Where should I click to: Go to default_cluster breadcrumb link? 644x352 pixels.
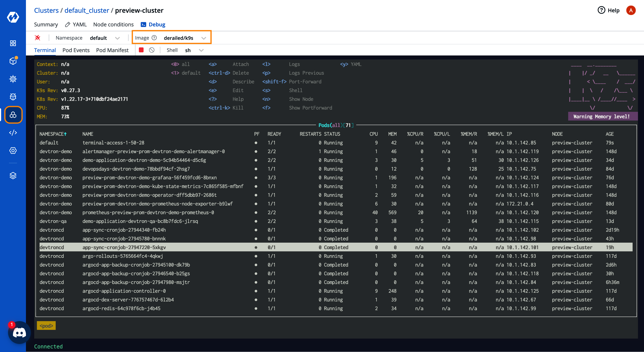pos(87,10)
